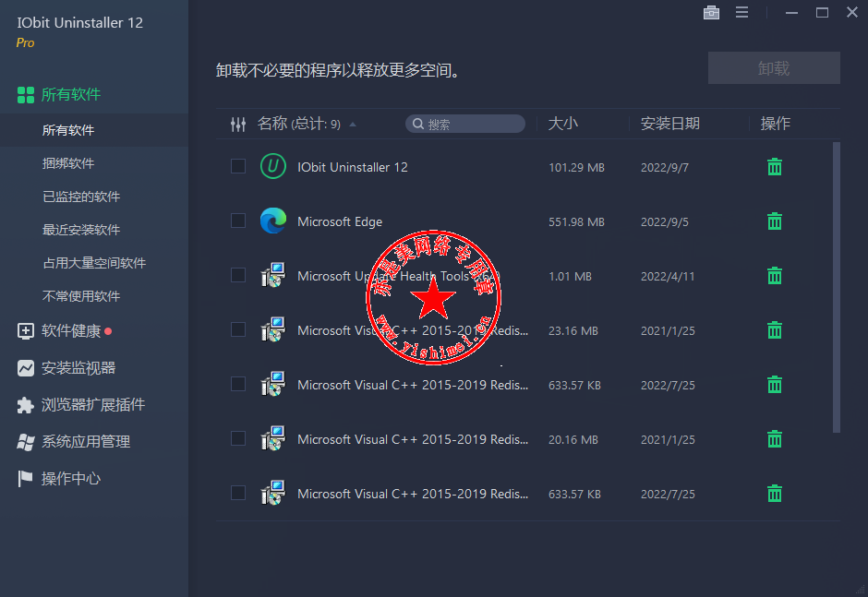Select the Microsoft Edge row name
Viewport: 868px width, 597px height.
pyautogui.click(x=340, y=221)
